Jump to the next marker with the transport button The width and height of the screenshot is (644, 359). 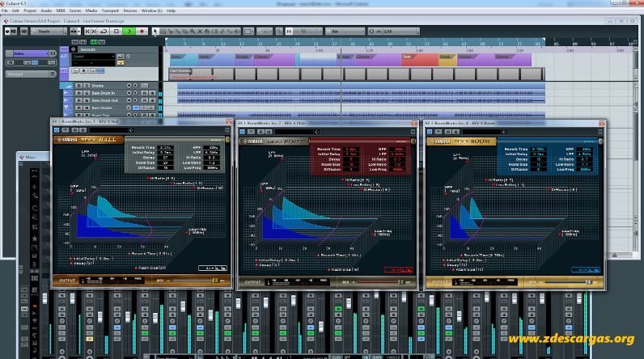[94, 32]
